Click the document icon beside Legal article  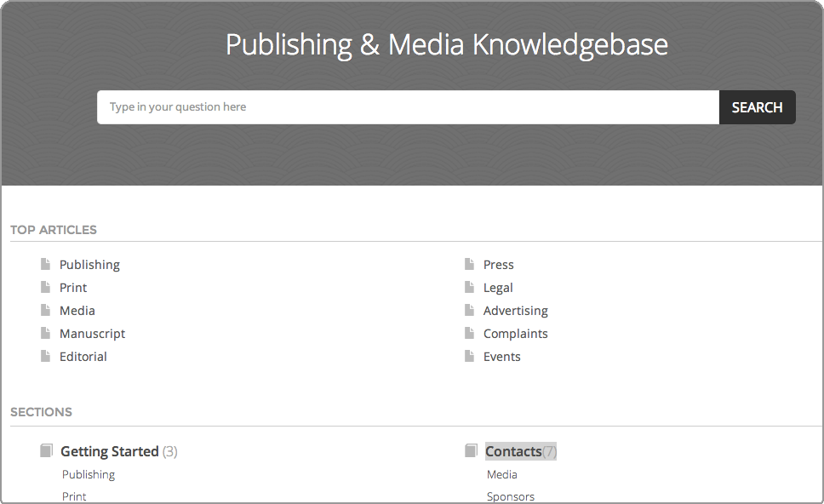click(470, 287)
